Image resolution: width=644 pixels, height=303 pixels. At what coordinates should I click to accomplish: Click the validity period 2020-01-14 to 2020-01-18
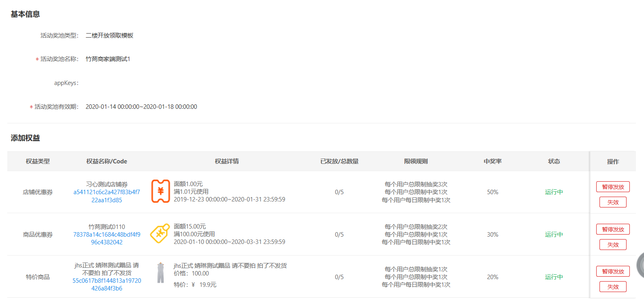click(141, 107)
